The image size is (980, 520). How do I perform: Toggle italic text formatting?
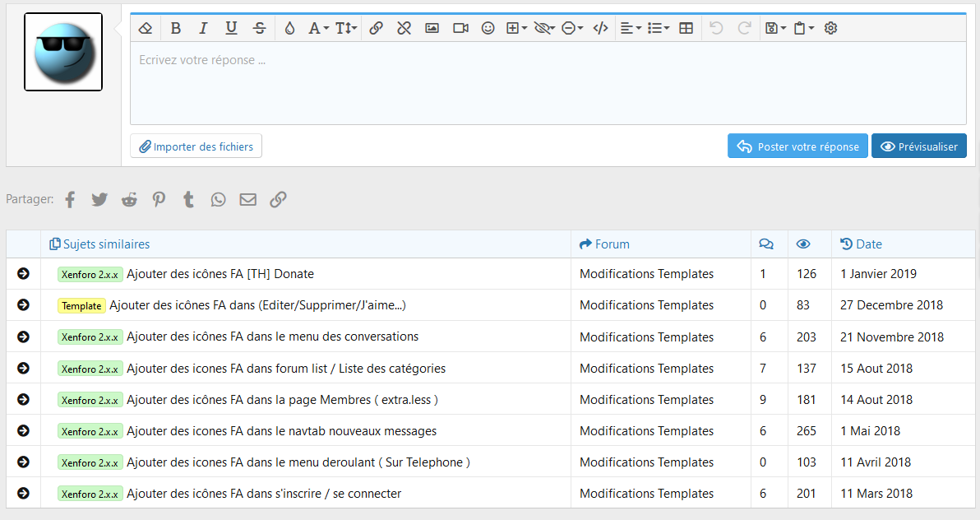point(204,28)
